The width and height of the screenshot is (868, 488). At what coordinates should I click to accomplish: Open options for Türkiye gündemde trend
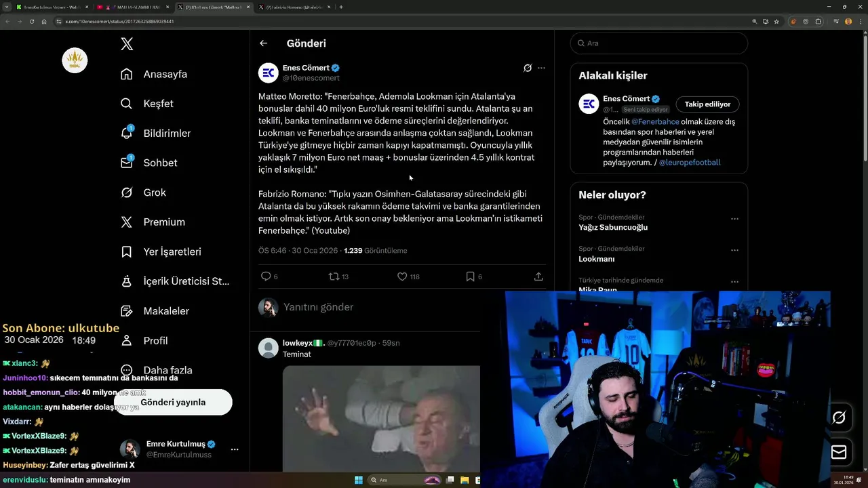pyautogui.click(x=734, y=282)
